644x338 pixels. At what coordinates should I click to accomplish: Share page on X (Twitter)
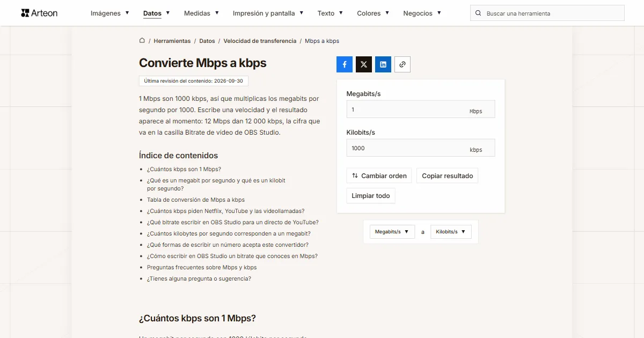pyautogui.click(x=364, y=64)
